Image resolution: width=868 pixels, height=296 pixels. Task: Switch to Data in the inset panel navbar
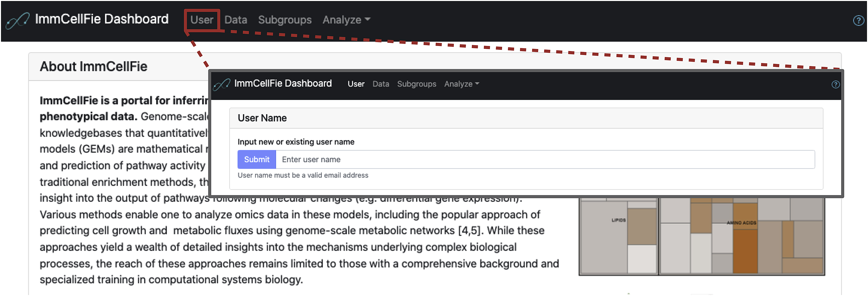380,84
